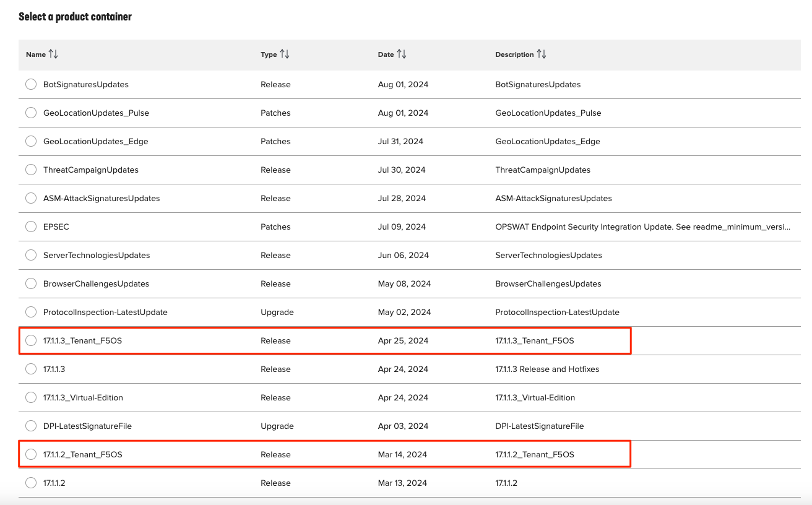Select the GeoLocationUpdates_Pulse radio button

(31, 113)
